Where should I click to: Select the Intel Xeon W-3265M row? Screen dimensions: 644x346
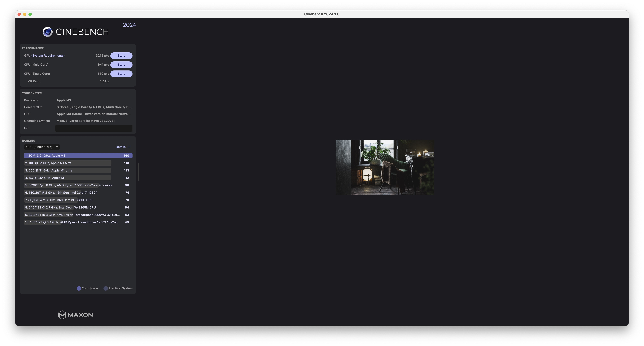(78, 207)
